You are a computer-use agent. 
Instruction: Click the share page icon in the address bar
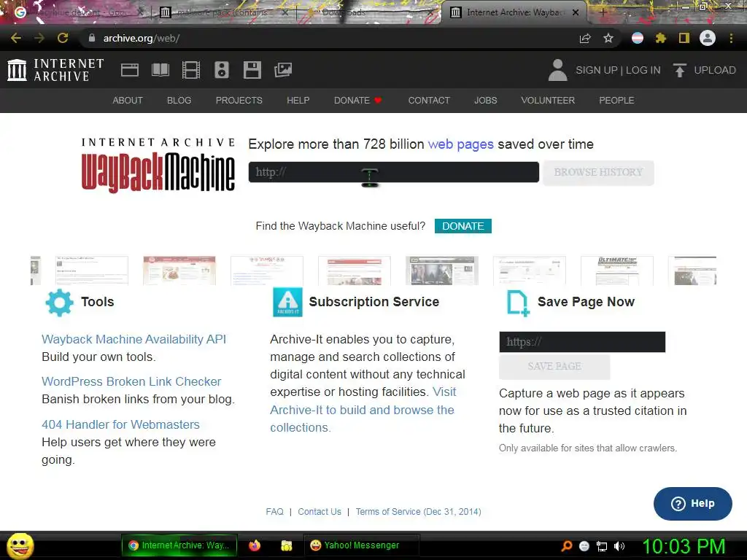(585, 38)
